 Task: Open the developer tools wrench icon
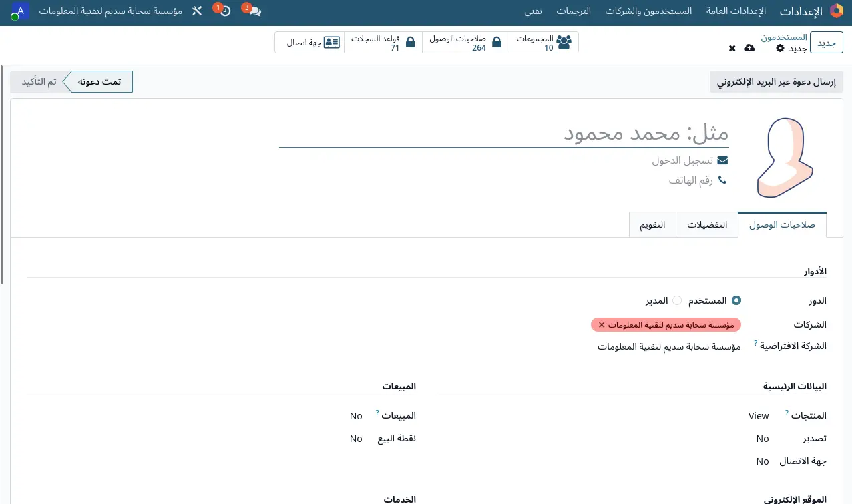click(196, 11)
